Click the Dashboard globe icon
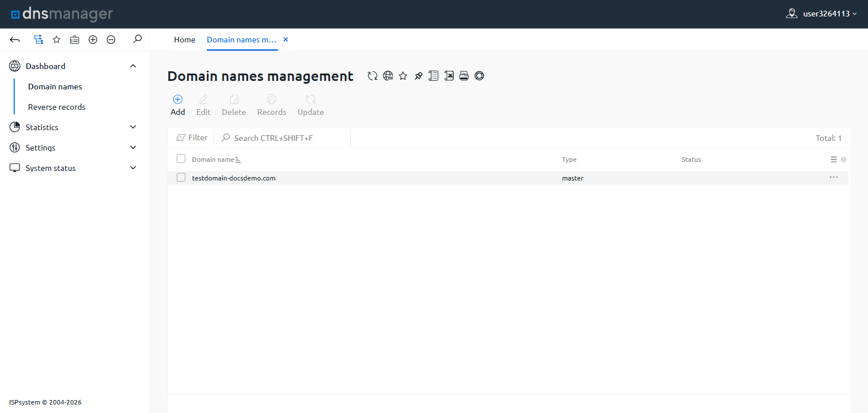Image resolution: width=868 pixels, height=413 pixels. (15, 66)
